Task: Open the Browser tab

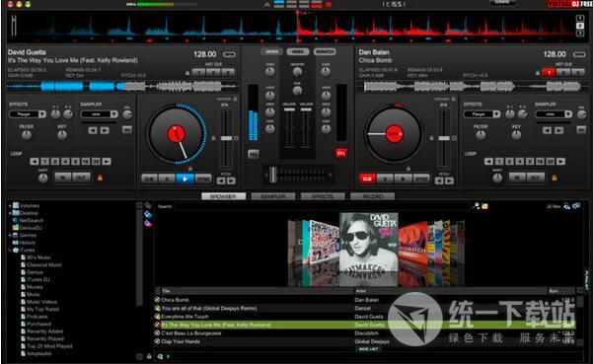Action: click(224, 196)
